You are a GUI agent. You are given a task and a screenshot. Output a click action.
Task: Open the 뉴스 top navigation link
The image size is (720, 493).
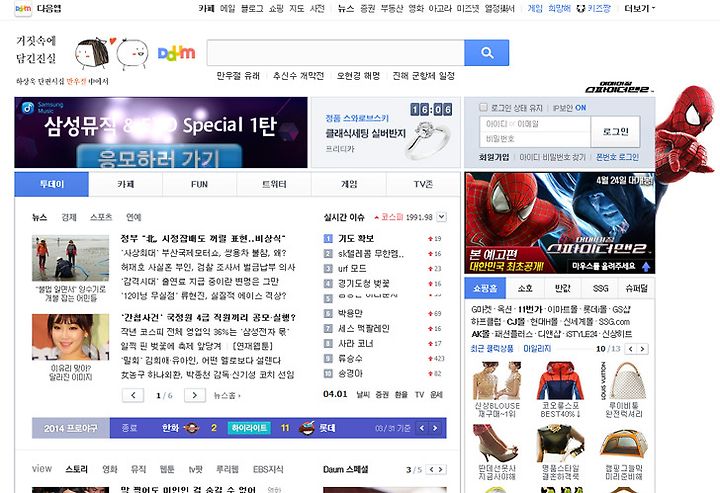[x=346, y=8]
